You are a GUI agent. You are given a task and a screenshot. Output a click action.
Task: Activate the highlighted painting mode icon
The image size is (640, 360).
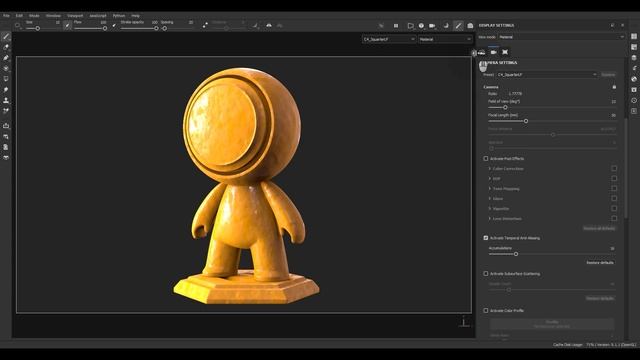tap(458, 26)
